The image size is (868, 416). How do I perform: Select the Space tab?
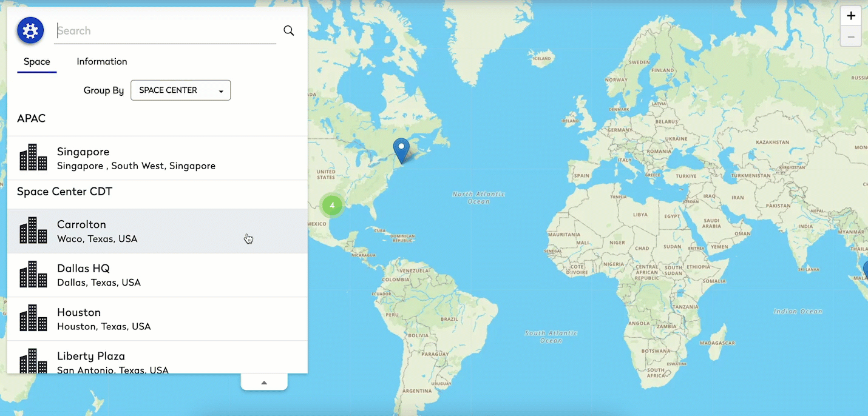pyautogui.click(x=37, y=62)
